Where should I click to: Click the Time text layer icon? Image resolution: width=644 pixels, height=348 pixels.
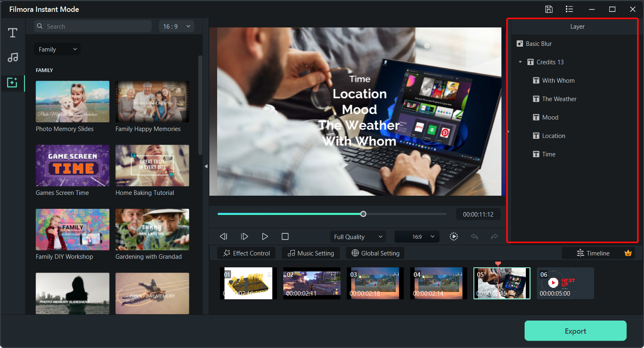pos(536,154)
